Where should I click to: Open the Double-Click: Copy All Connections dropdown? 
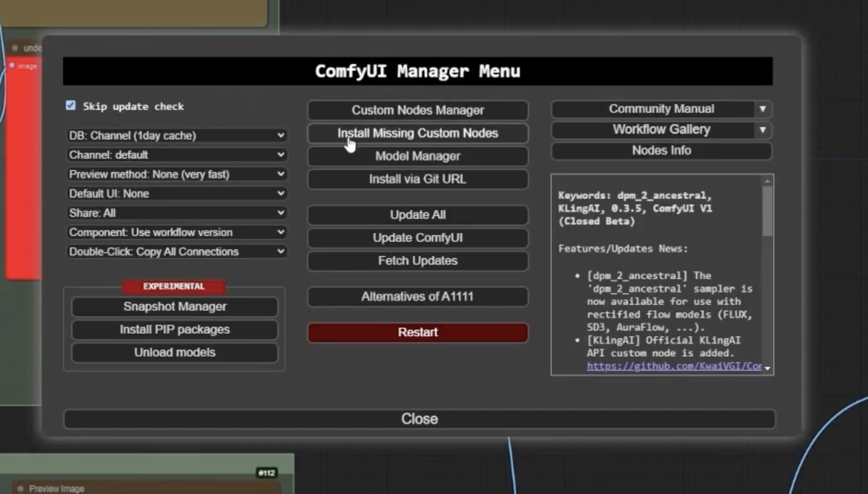point(176,252)
